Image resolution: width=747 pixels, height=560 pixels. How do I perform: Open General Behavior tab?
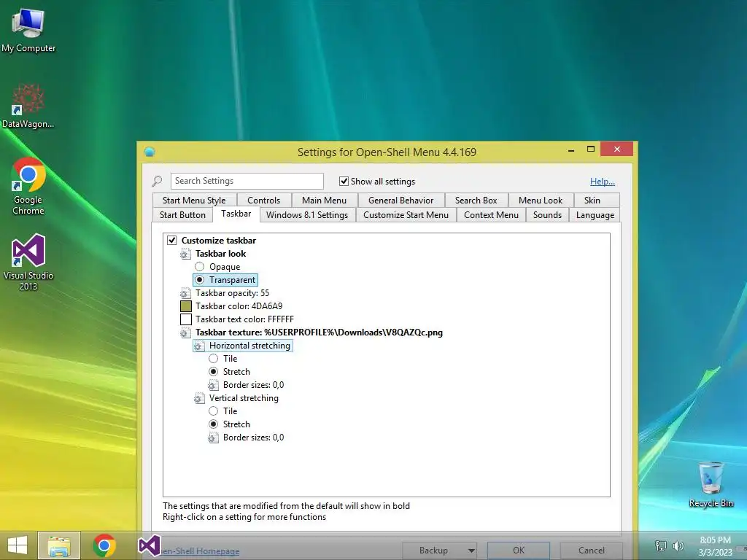(400, 201)
